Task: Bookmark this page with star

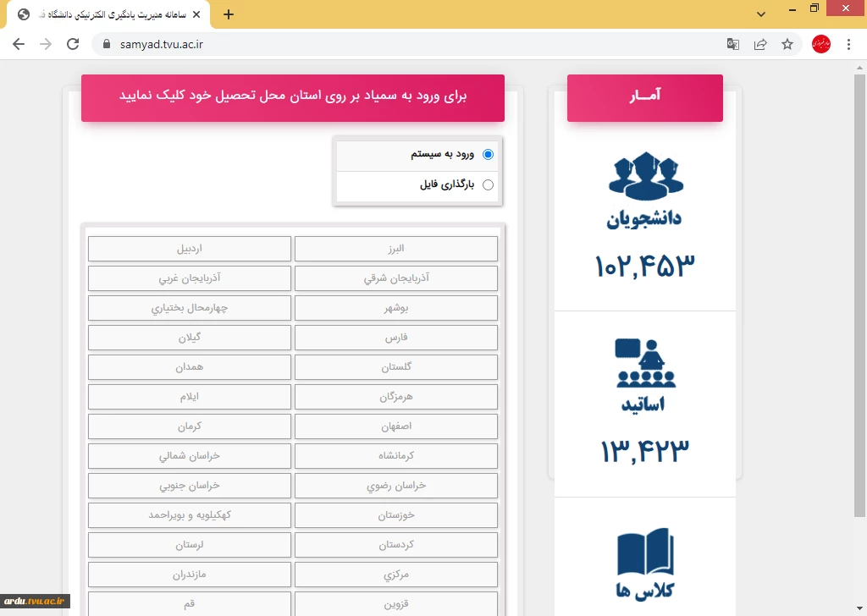Action: [x=787, y=44]
